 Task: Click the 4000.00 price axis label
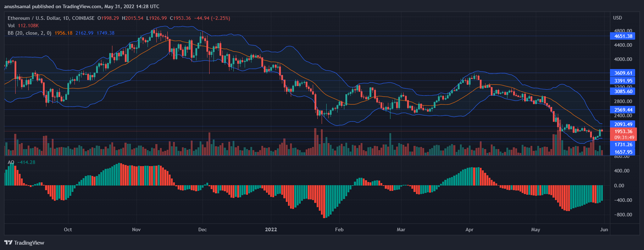tap(623, 59)
